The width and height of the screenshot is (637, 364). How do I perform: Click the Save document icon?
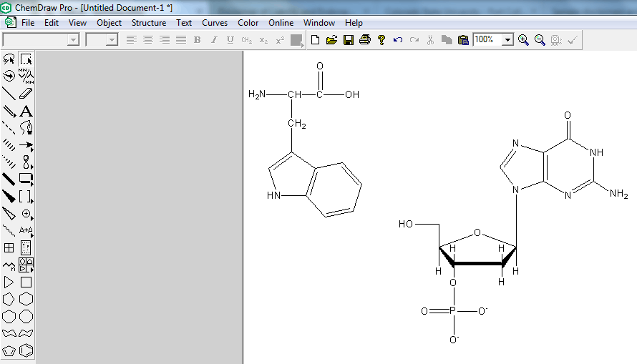pyautogui.click(x=349, y=40)
